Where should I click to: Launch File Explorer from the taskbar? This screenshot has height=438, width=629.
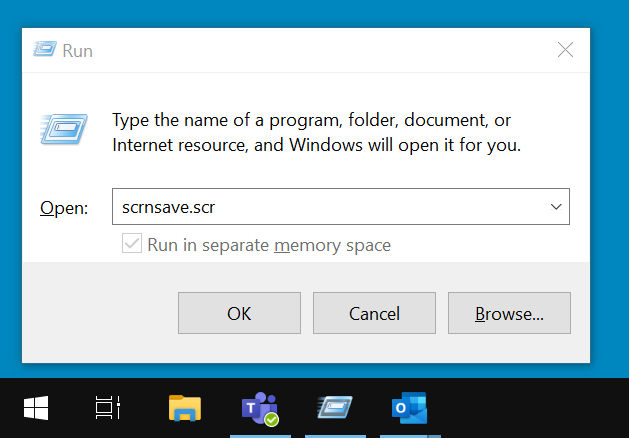click(x=185, y=408)
